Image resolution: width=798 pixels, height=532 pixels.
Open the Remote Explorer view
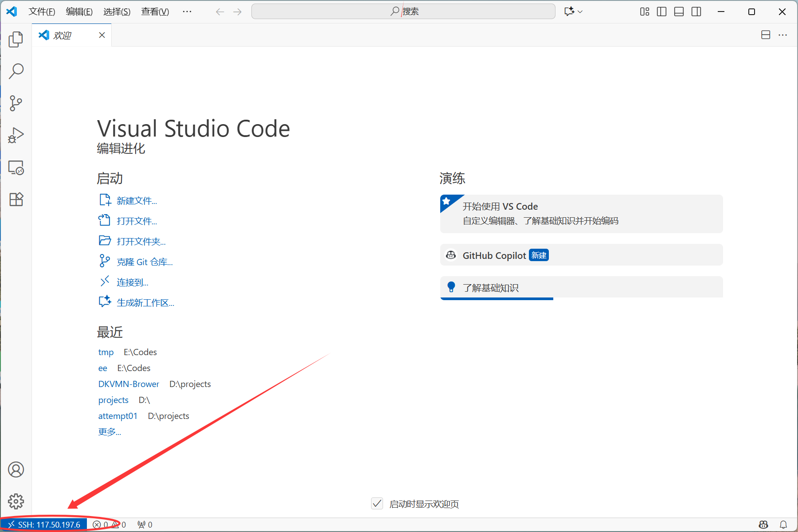click(16, 167)
